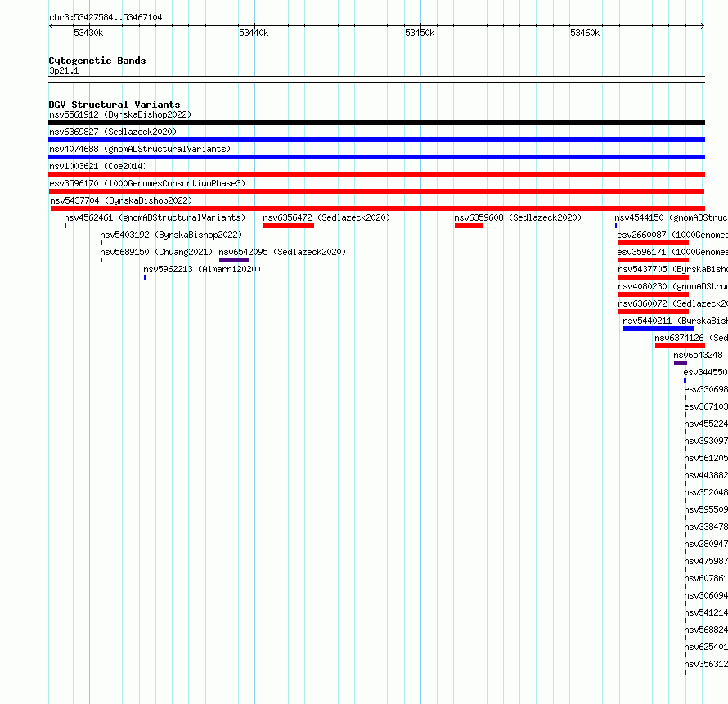Open the label starting esv344550

tap(706, 372)
